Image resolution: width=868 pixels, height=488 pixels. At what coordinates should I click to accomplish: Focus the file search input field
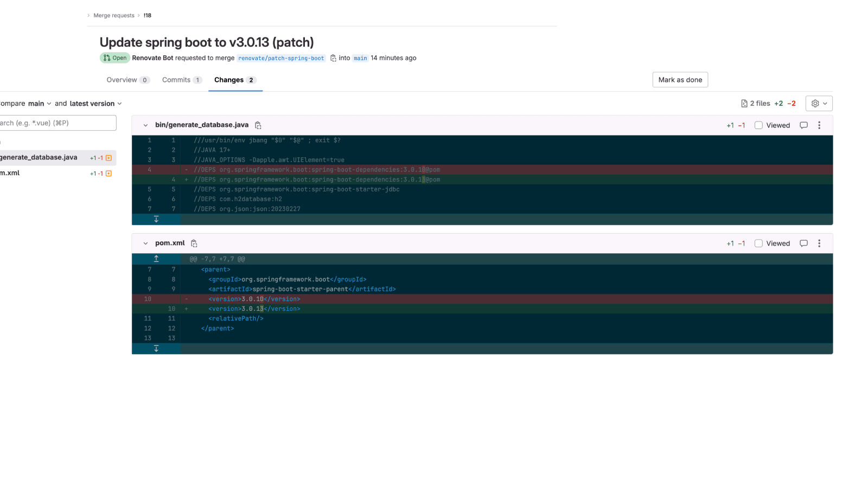(x=57, y=123)
